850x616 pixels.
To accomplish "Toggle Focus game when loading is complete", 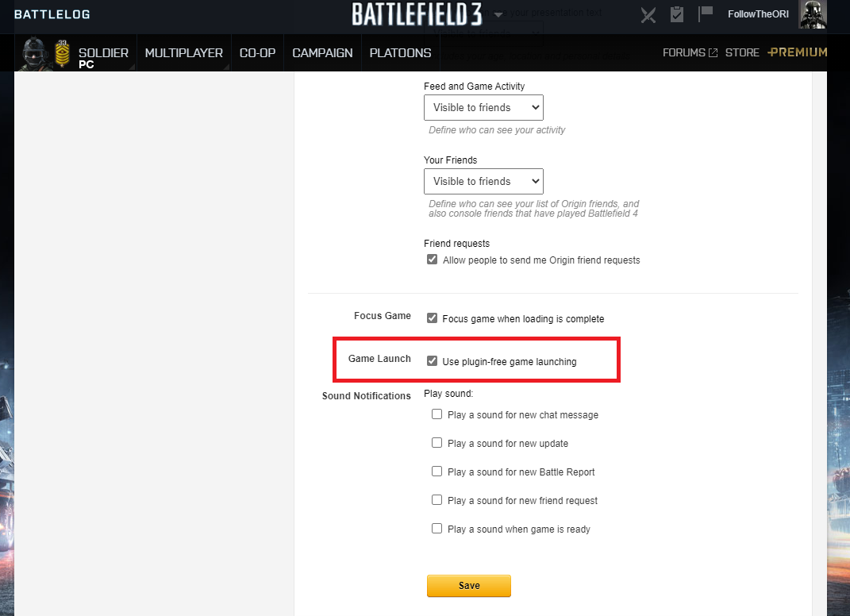I will (x=432, y=318).
